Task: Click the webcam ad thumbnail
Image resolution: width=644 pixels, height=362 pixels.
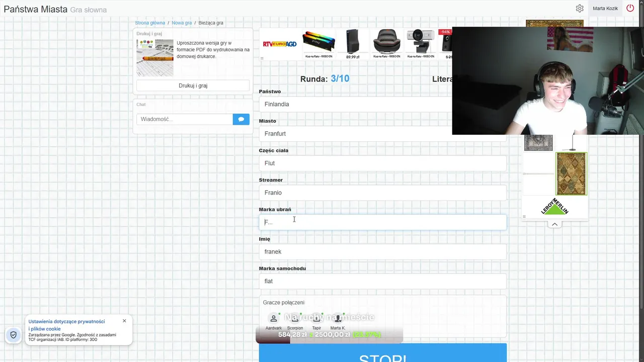Action: (x=421, y=42)
